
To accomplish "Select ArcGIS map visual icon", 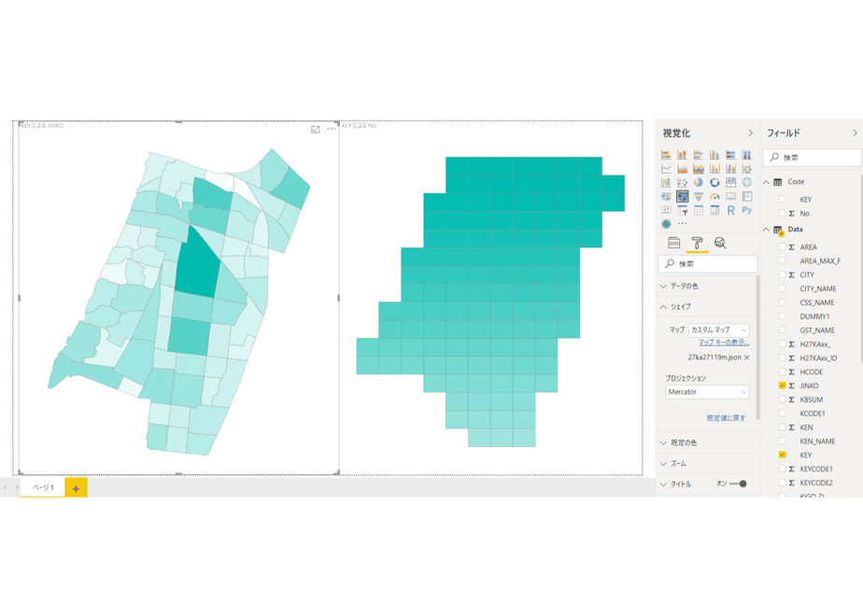I will (666, 224).
